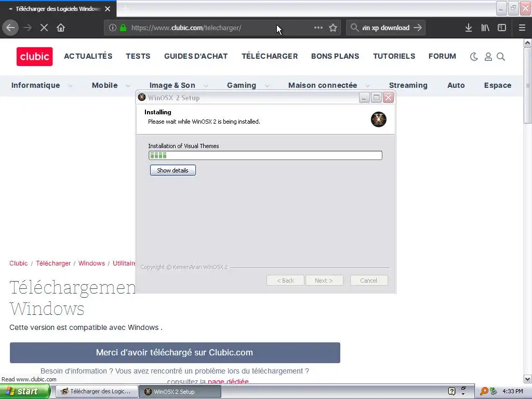Close the Télécharger des Logiciels tab
The image size is (532, 399).
(108, 9)
